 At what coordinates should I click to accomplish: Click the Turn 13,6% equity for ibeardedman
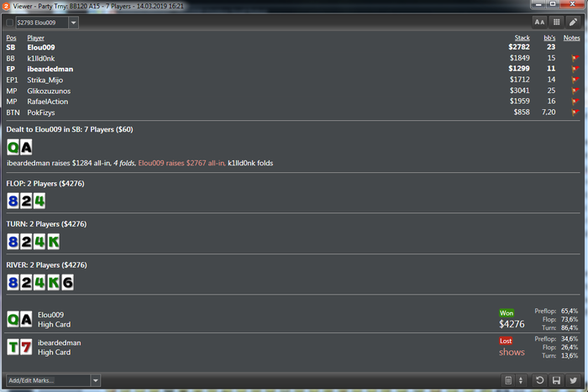pos(570,356)
